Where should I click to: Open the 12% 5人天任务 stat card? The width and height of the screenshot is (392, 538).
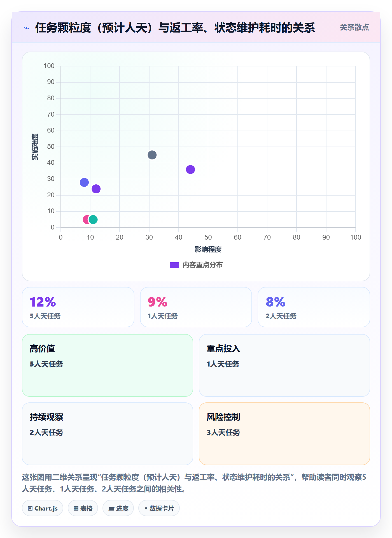click(x=78, y=307)
